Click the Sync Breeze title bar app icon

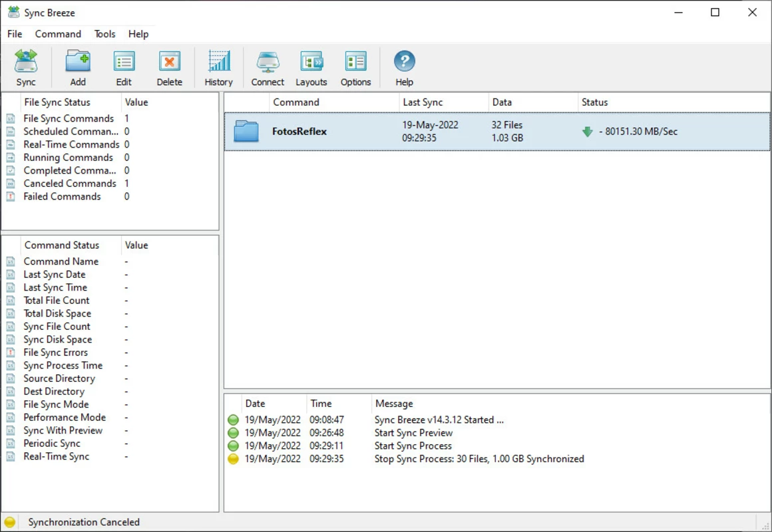pos(14,13)
